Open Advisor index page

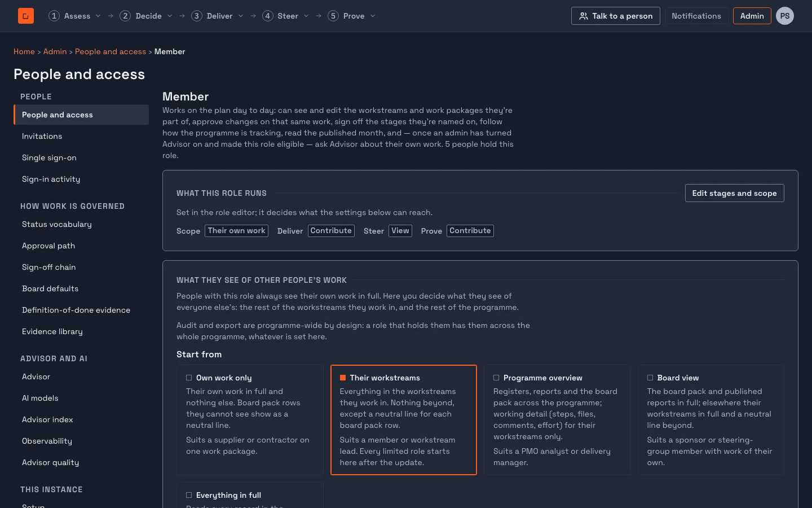(x=81, y=419)
